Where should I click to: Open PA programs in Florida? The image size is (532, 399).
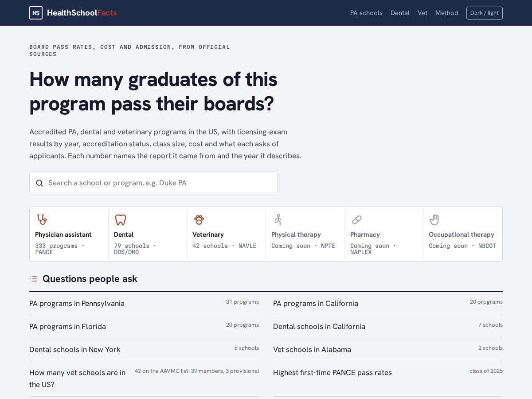[x=67, y=327]
